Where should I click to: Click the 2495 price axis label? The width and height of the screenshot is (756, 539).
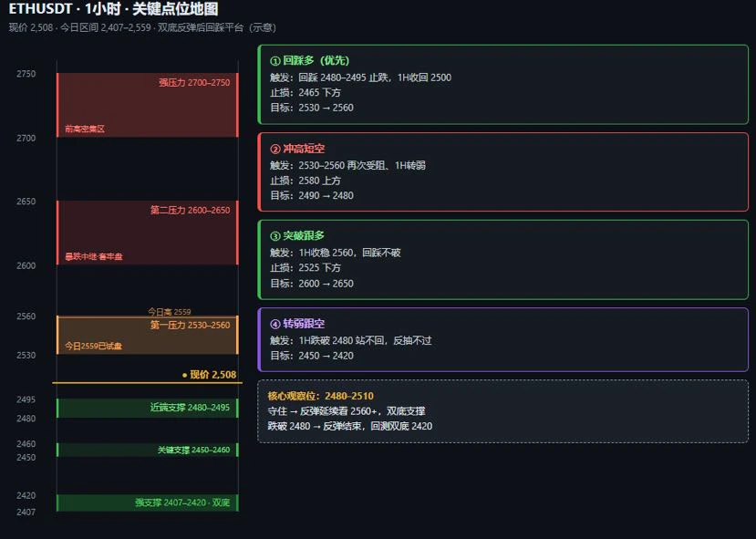[26, 399]
